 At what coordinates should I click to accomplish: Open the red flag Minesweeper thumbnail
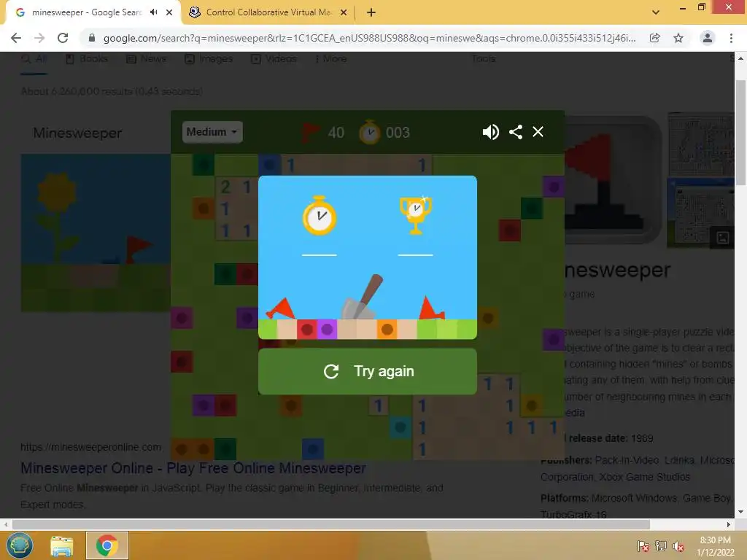coord(613,180)
